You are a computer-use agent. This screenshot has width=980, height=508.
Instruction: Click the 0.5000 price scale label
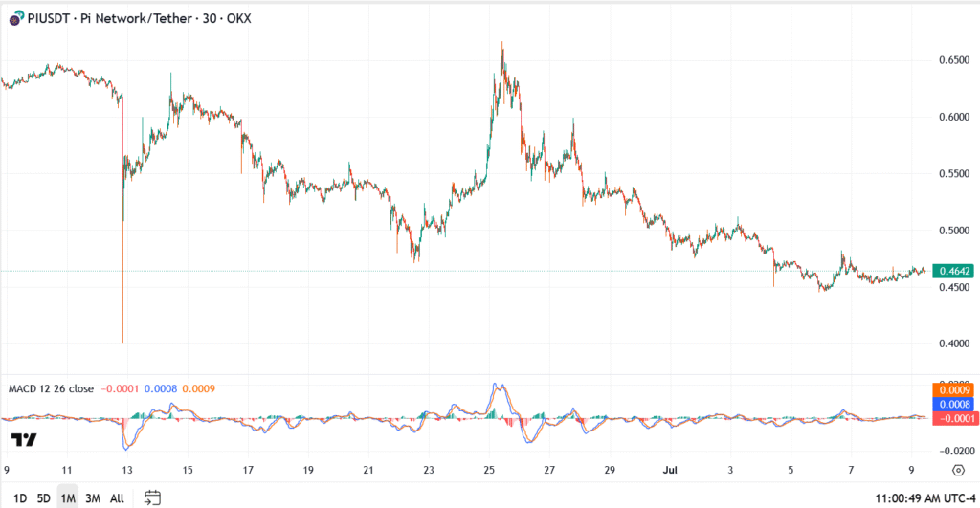[954, 231]
